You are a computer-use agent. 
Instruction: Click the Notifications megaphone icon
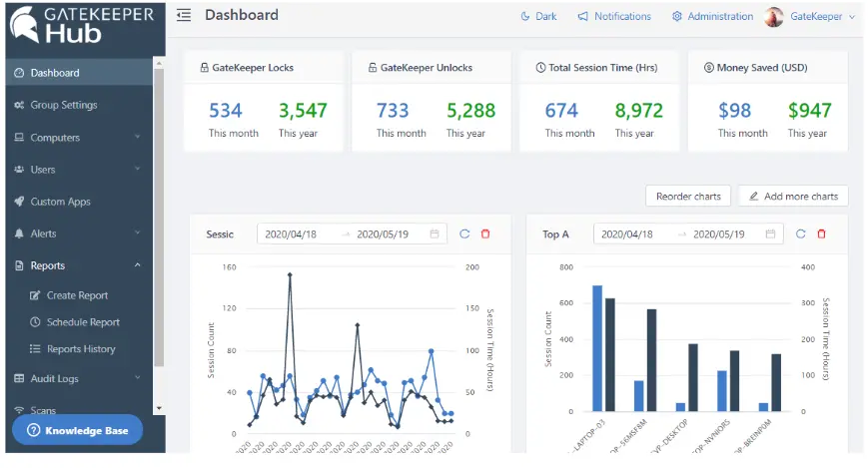point(583,17)
